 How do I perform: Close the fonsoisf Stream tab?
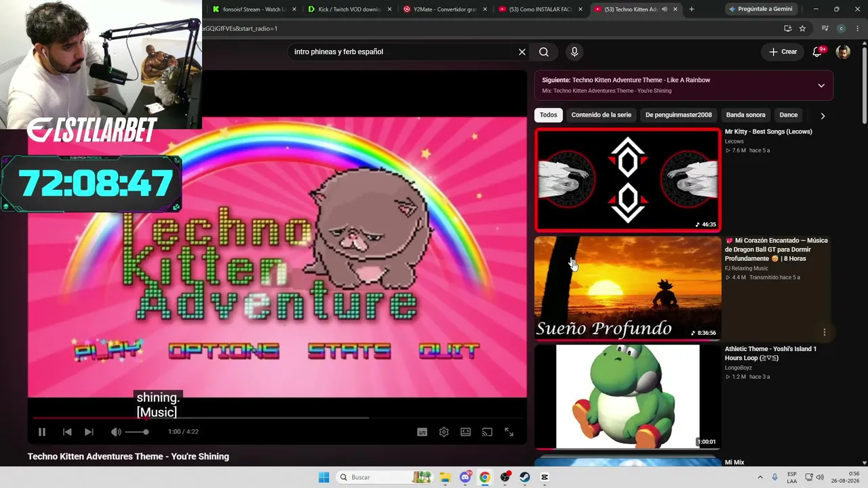(294, 9)
